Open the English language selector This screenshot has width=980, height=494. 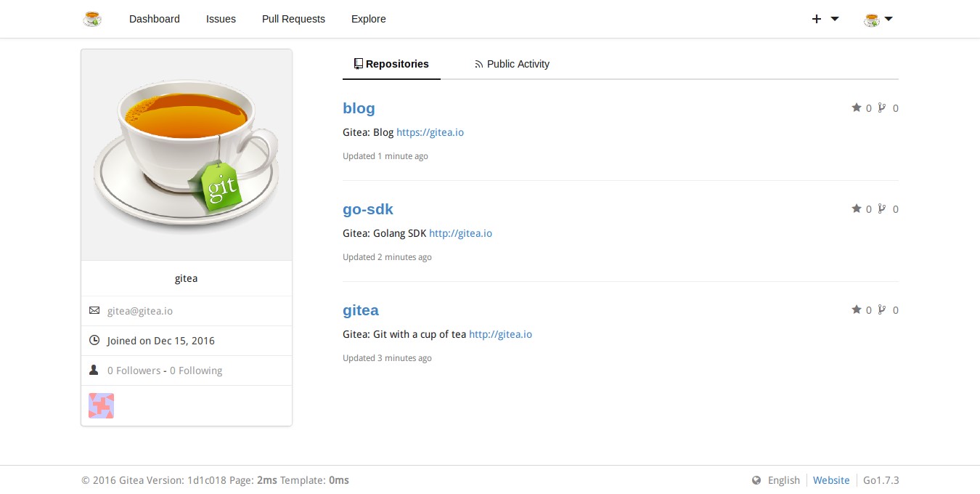coord(783,480)
